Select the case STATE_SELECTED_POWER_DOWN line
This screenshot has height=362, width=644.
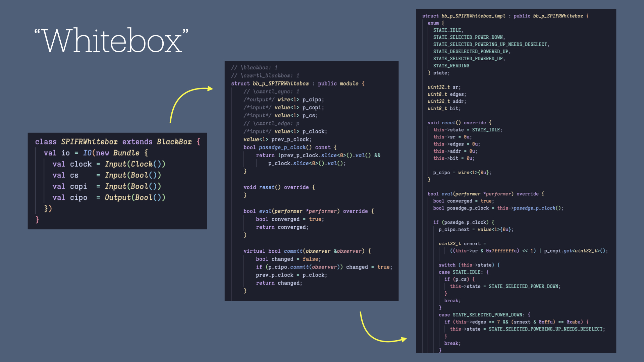484,314
